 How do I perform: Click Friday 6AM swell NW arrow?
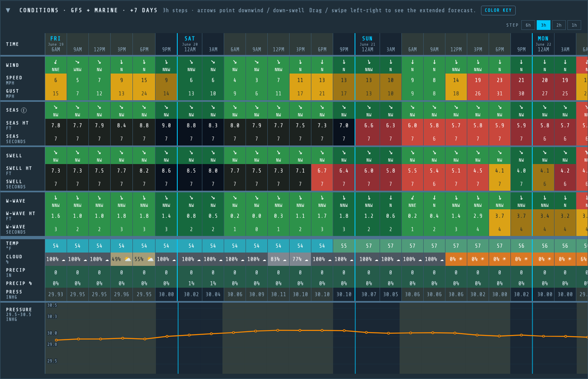pos(56,152)
